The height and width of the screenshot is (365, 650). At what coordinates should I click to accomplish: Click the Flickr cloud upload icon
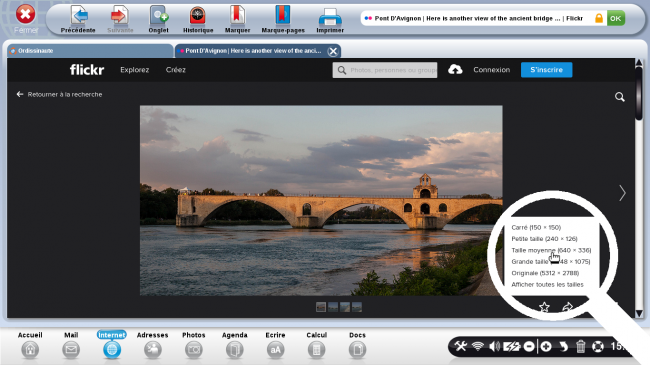coord(455,70)
